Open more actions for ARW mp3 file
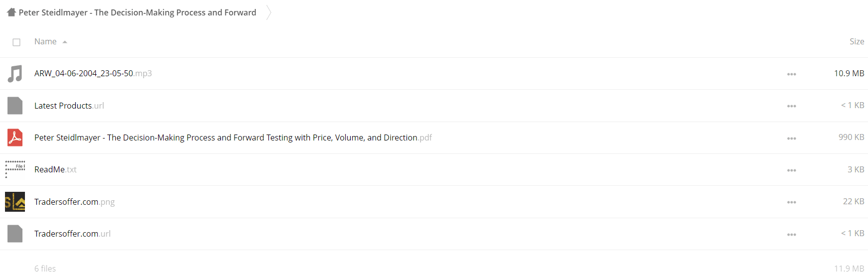 [792, 74]
